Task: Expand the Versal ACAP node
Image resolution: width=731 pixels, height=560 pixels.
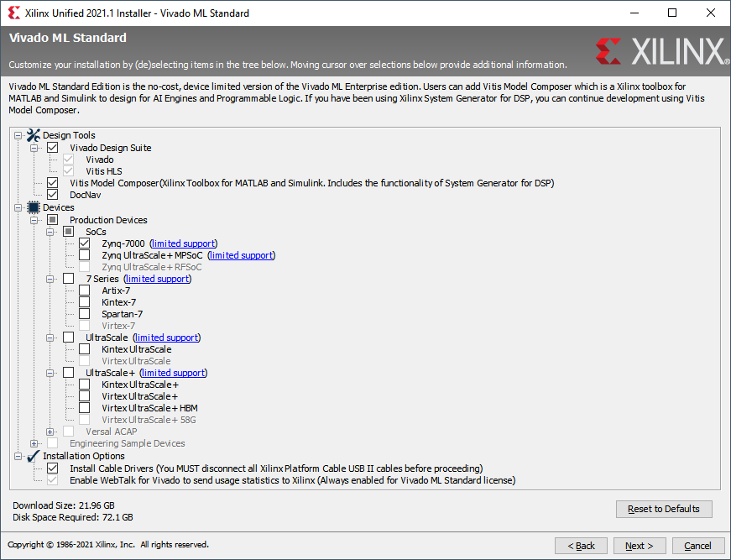Action: (x=50, y=432)
